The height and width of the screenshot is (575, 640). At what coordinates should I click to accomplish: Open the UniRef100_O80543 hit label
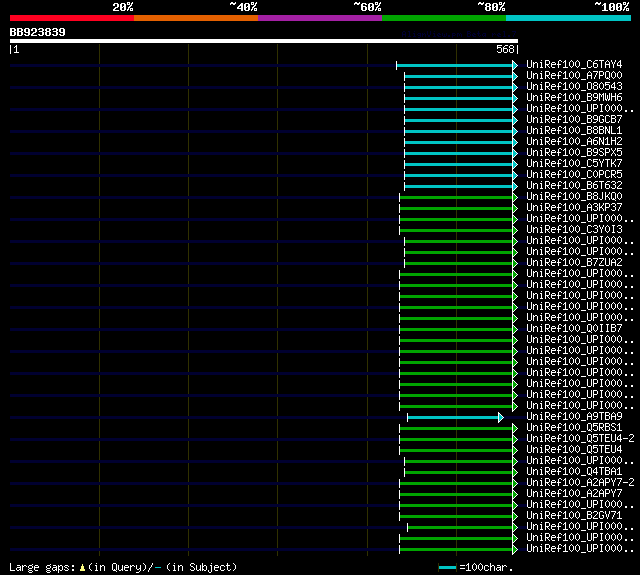(574, 87)
